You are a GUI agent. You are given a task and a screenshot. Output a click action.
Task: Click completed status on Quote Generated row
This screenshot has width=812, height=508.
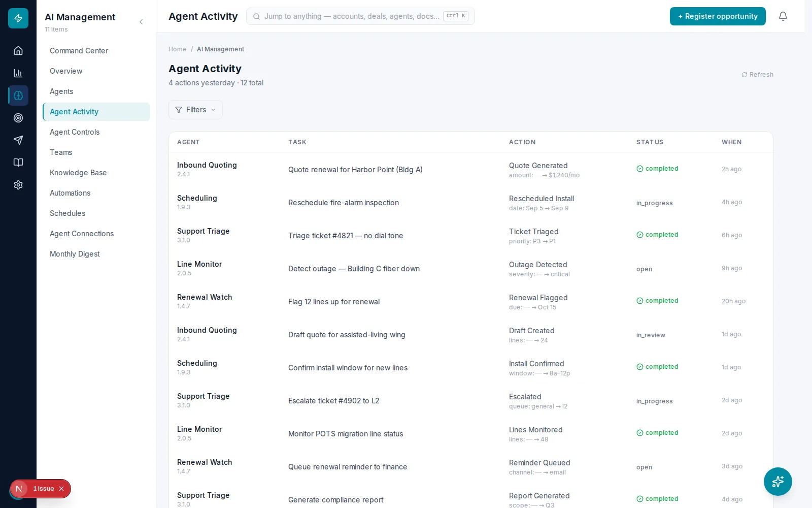pyautogui.click(x=657, y=169)
